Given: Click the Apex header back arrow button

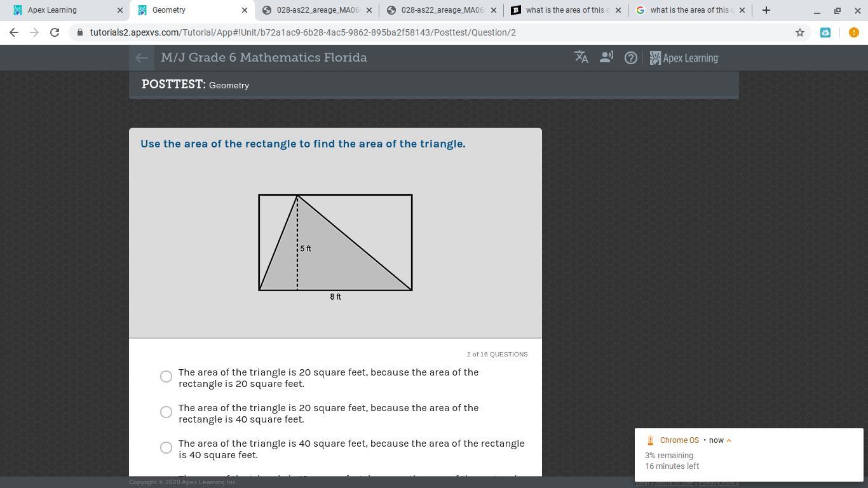Looking at the screenshot, I should [x=141, y=58].
